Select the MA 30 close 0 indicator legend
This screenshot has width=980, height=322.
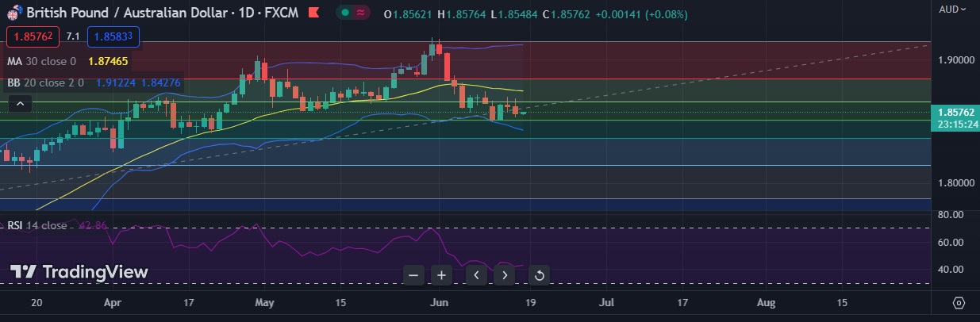42,61
